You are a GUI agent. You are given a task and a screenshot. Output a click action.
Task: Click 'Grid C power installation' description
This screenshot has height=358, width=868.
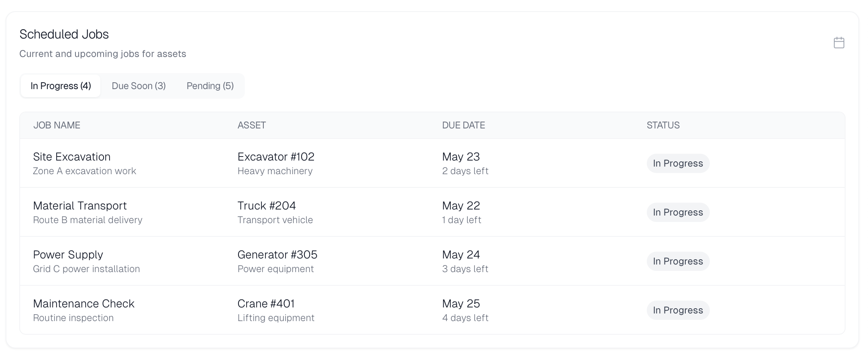click(86, 269)
